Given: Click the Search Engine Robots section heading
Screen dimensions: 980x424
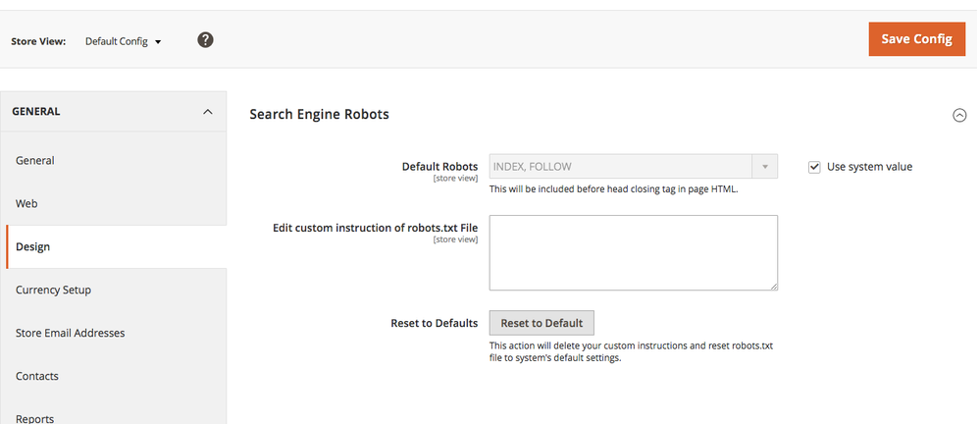Looking at the screenshot, I should pos(319,115).
